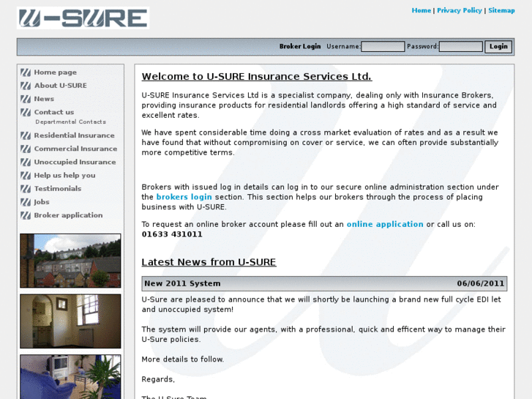Click the New 2011 System news title
This screenshot has height=399, width=532.
coord(182,283)
